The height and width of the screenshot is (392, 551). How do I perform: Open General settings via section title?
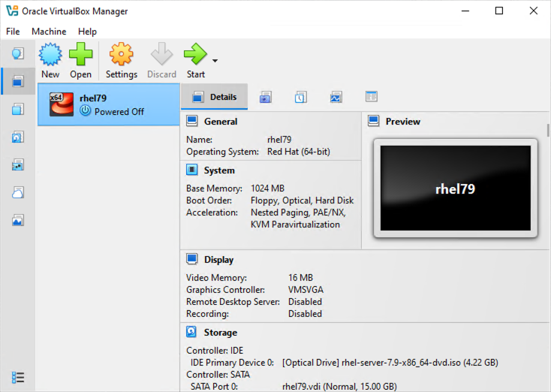221,122
